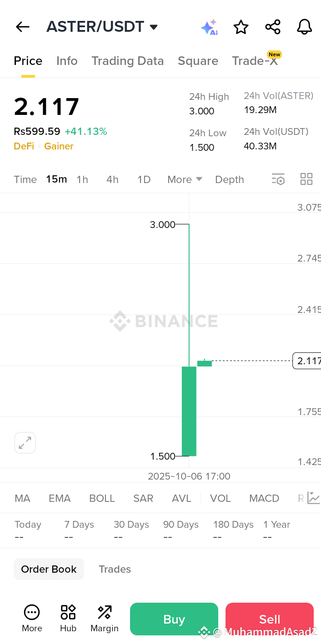The height and width of the screenshot is (644, 321).
Task: Tap the 2.117 current price marker
Action: point(307,361)
